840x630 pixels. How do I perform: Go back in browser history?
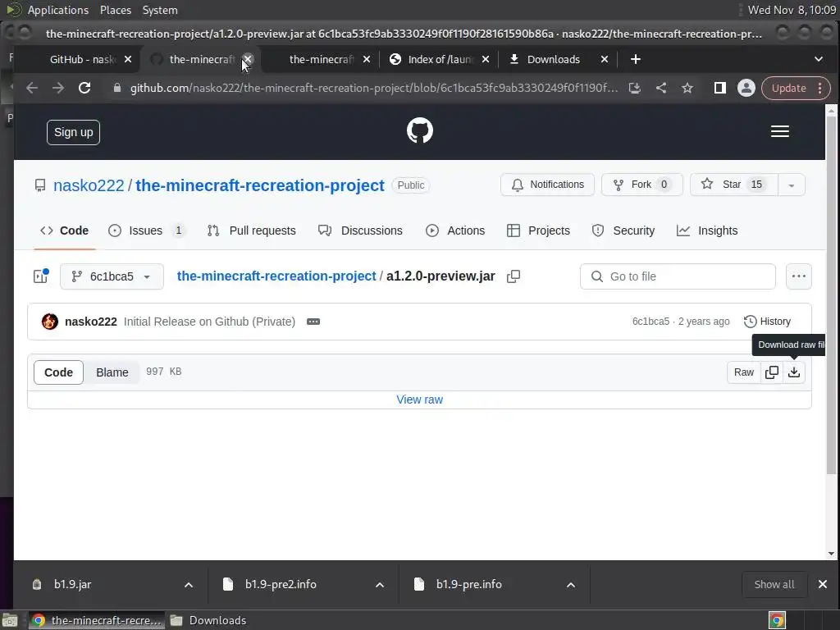pyautogui.click(x=32, y=88)
